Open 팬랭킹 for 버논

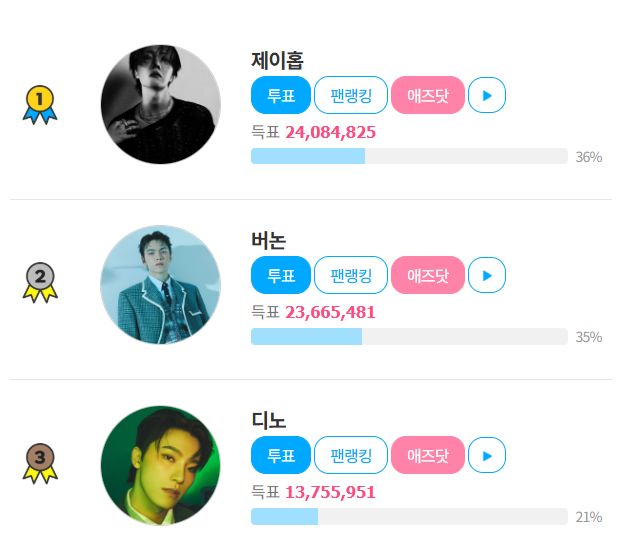pyautogui.click(x=351, y=275)
